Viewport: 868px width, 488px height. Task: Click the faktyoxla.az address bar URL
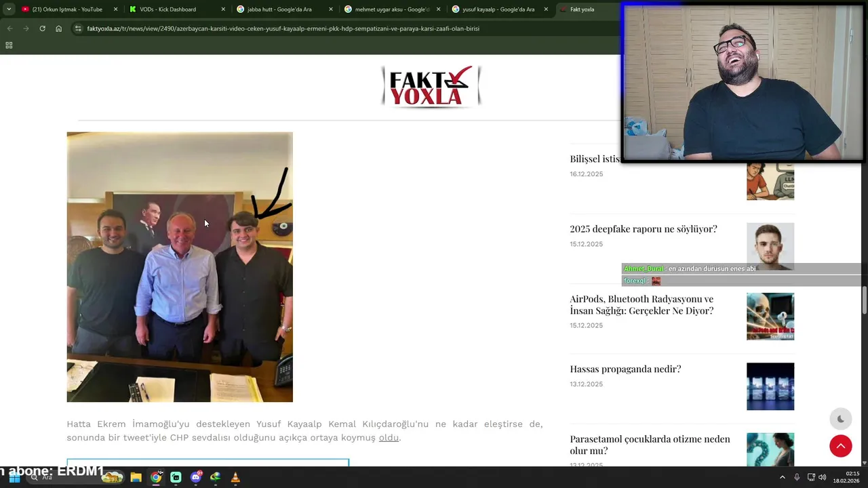(x=283, y=28)
